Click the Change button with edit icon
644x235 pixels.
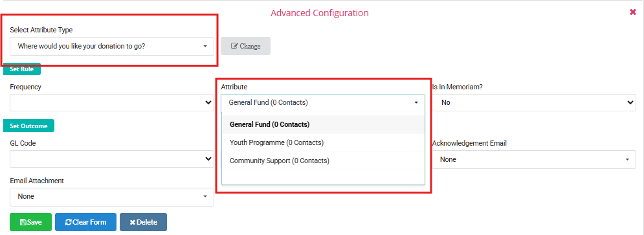tap(245, 46)
